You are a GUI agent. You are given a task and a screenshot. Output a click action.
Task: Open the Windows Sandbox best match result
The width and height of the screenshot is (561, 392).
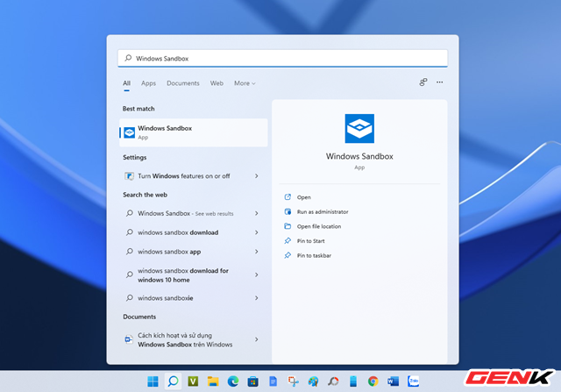pos(193,132)
